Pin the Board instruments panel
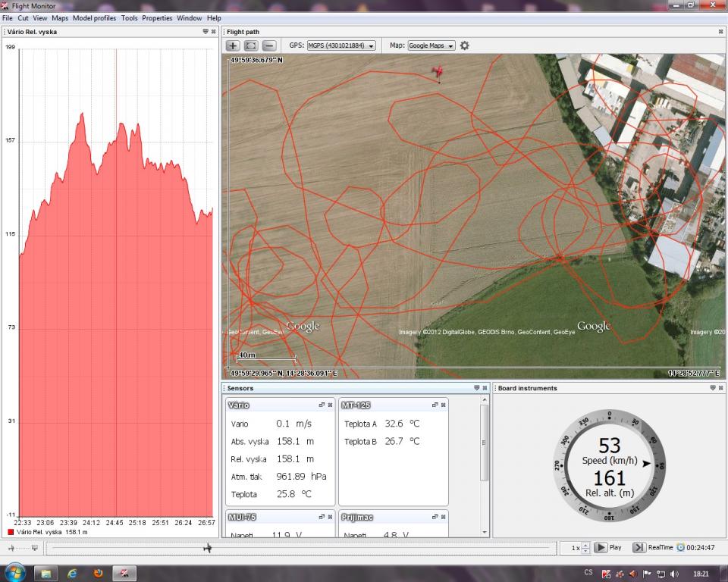The image size is (728, 582). (712, 388)
